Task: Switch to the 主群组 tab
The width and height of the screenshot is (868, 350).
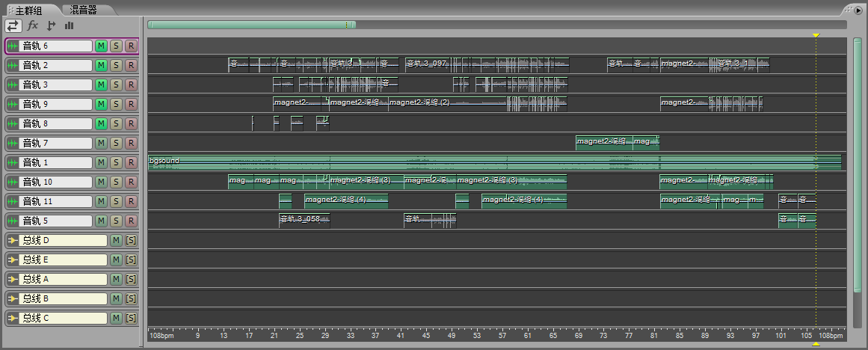Action: pos(31,10)
